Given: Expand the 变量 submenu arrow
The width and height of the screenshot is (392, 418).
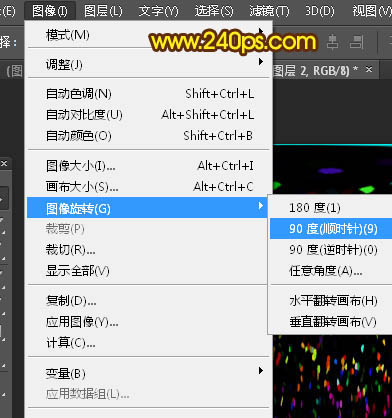Looking at the screenshot, I should click(x=261, y=370).
